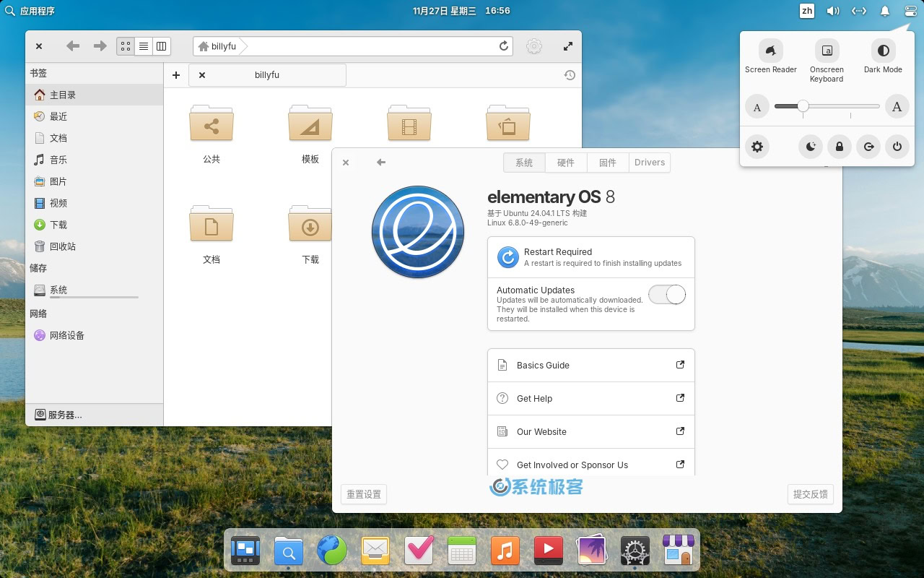Click the 重置设置 button
This screenshot has height=578, width=924.
click(364, 494)
